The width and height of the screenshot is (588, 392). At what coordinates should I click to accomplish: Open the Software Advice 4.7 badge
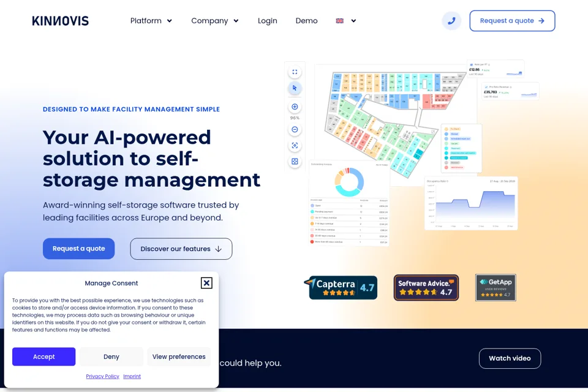[x=426, y=288]
